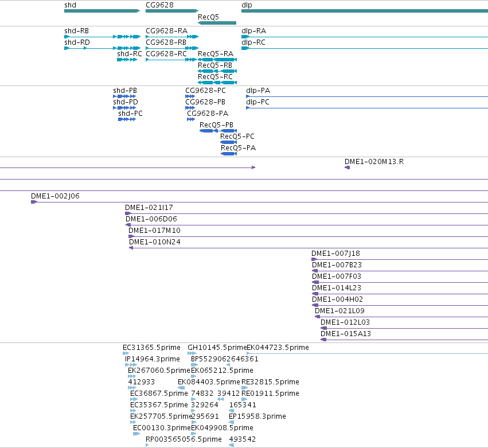Select clone DME1-017M10

pyautogui.click(x=154, y=231)
